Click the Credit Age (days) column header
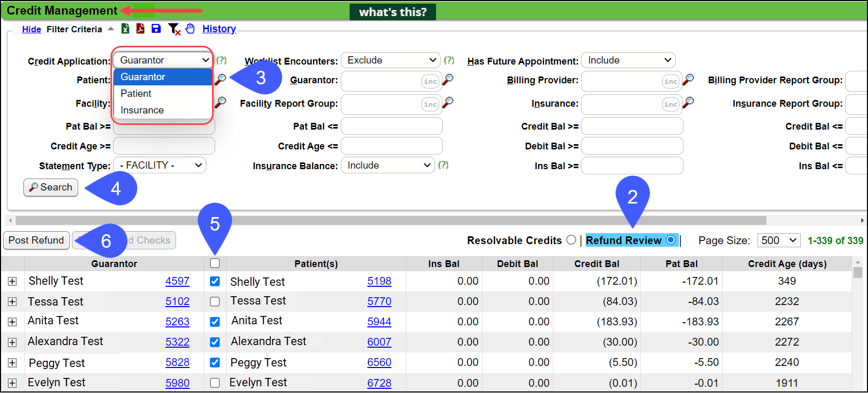868x393 pixels. point(787,264)
